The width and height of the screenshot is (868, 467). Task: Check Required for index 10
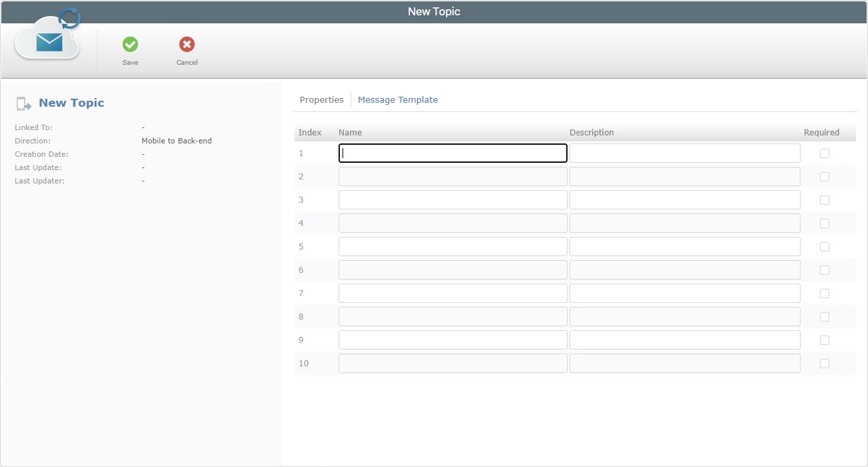point(824,363)
